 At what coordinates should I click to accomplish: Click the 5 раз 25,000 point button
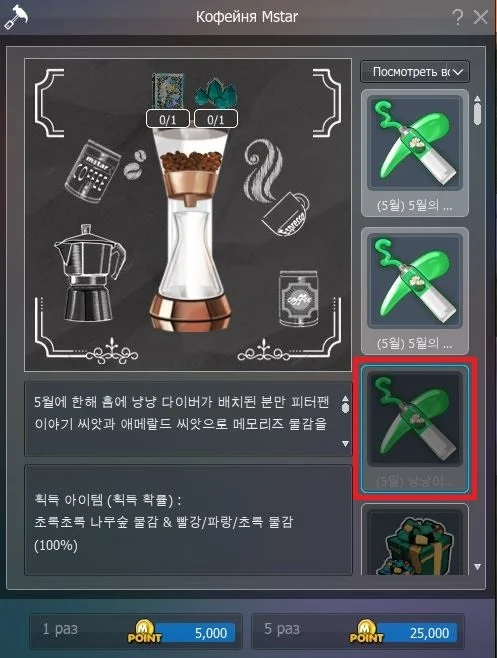[x=358, y=631]
